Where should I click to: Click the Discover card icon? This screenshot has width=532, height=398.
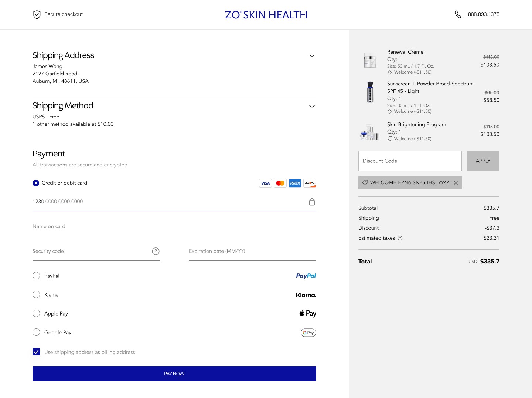(310, 183)
